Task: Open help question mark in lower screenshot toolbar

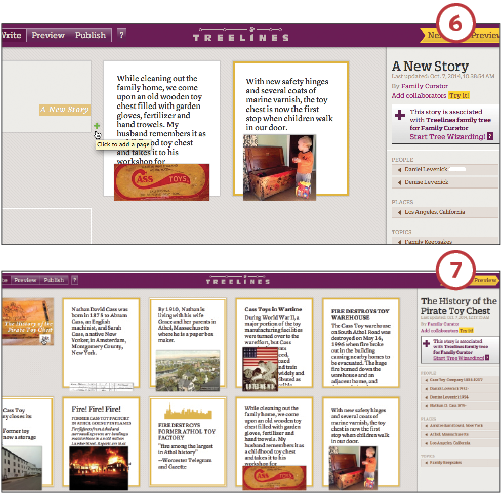Action: [x=75, y=280]
